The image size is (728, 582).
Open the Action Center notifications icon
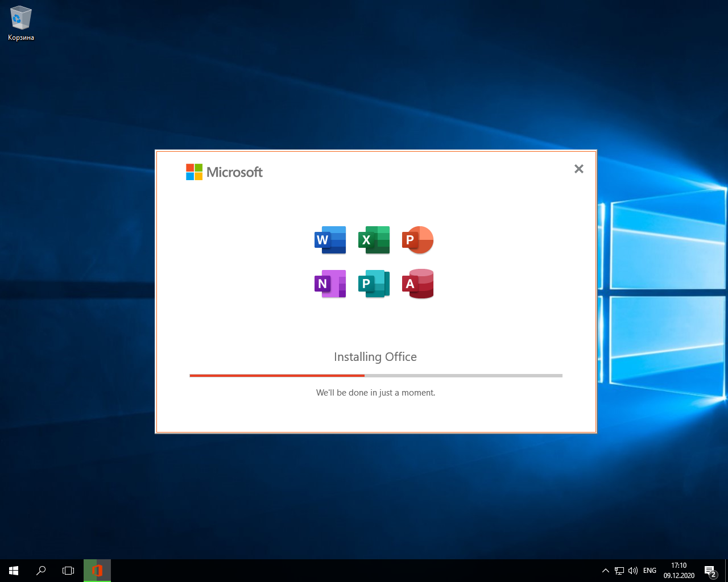click(x=710, y=571)
